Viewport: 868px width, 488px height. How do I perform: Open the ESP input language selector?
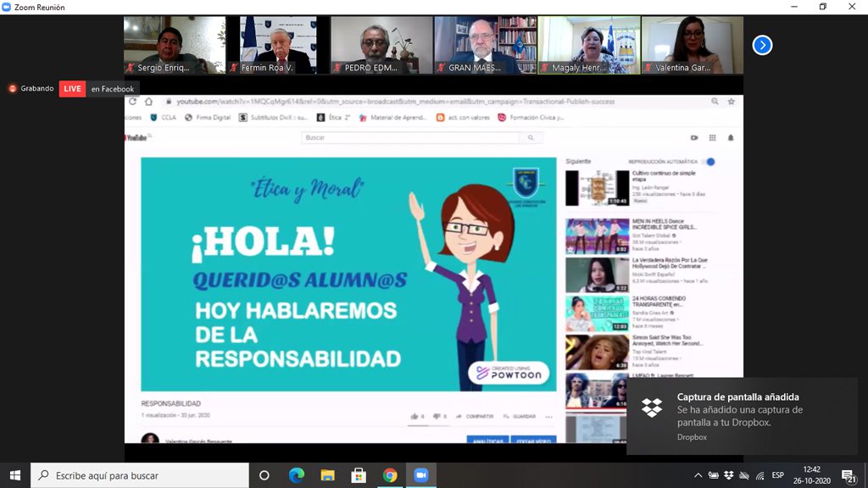click(x=777, y=475)
